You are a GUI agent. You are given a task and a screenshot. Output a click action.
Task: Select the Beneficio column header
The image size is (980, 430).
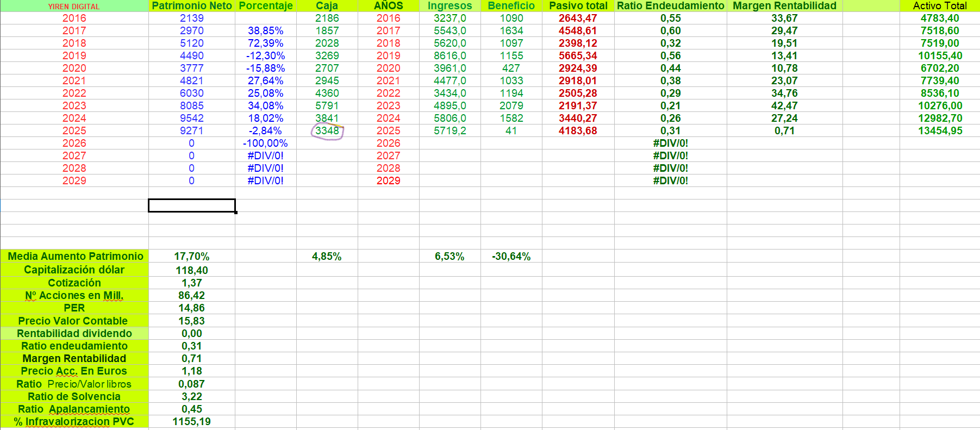coord(511,6)
